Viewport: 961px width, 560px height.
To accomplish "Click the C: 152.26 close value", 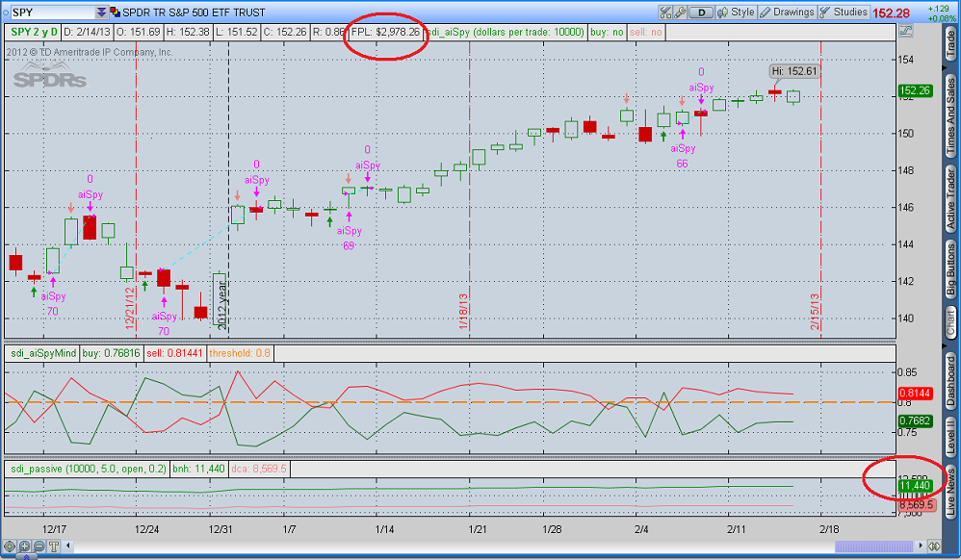I will tap(285, 32).
